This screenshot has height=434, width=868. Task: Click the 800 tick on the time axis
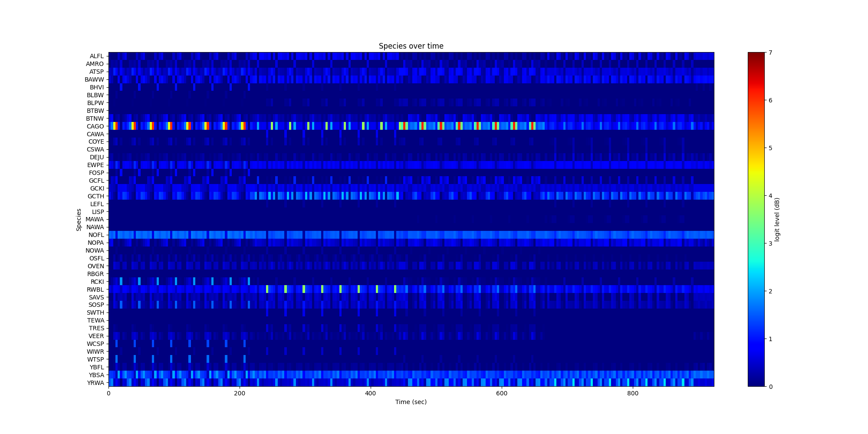pos(632,394)
